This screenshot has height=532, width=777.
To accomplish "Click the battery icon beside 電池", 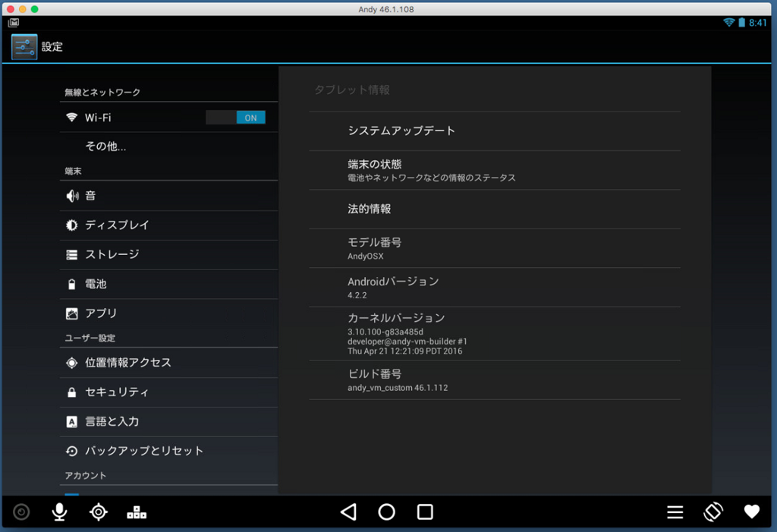I will click(72, 284).
